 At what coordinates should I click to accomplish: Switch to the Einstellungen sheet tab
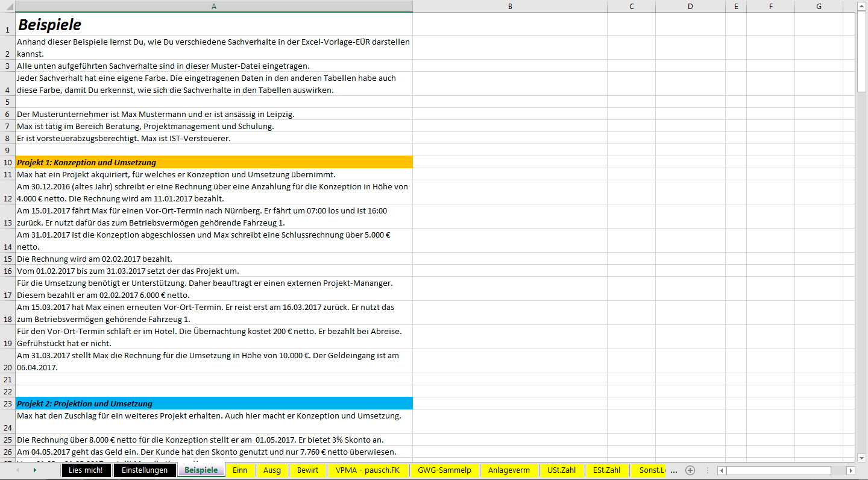pos(145,470)
